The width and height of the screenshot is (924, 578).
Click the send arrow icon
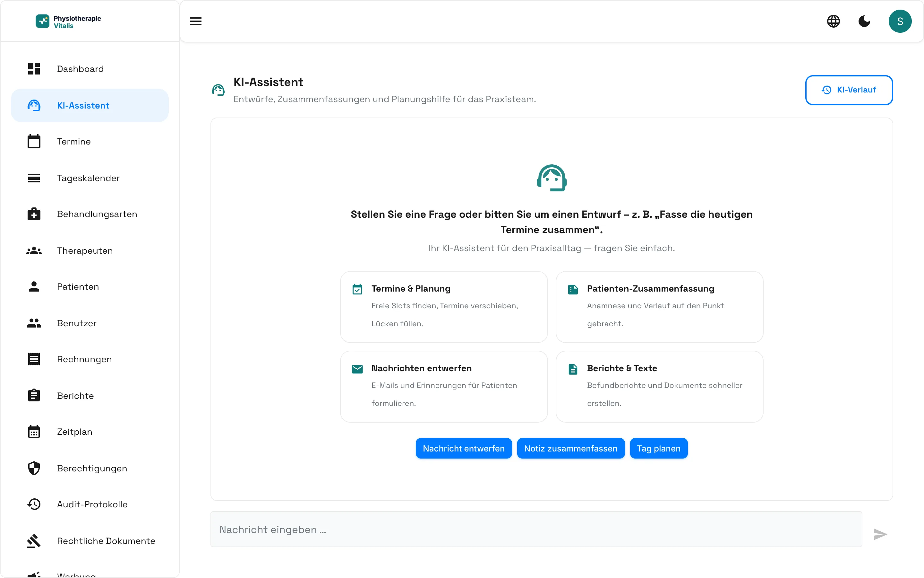click(x=880, y=534)
